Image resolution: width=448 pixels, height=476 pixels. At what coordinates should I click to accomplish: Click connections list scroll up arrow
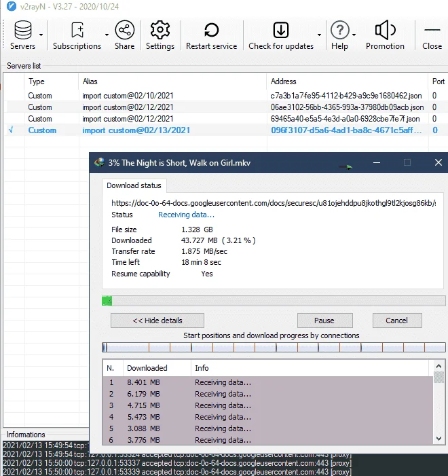coord(438,366)
